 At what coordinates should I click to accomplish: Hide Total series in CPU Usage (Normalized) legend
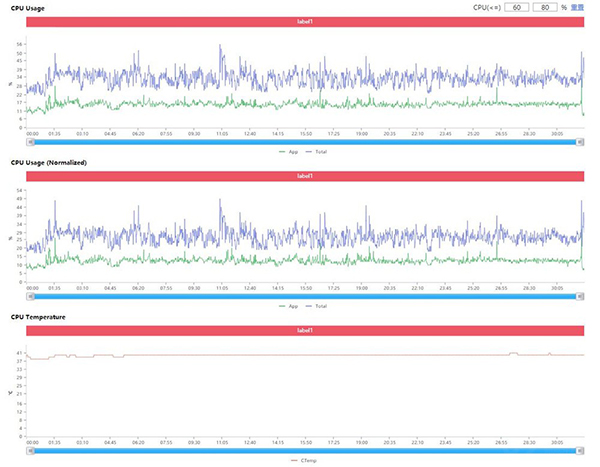tap(318, 306)
